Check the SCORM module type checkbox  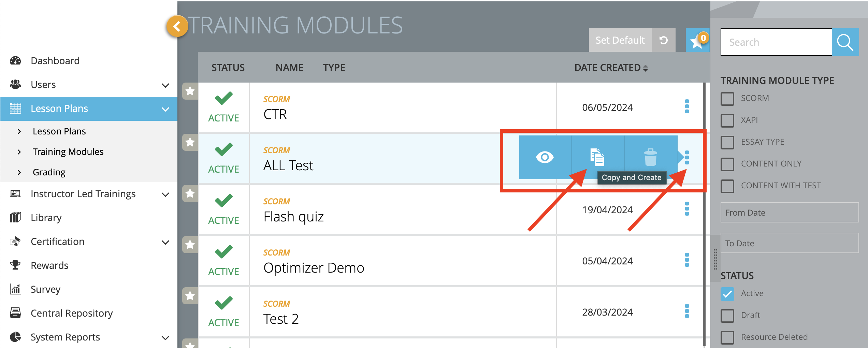(727, 99)
